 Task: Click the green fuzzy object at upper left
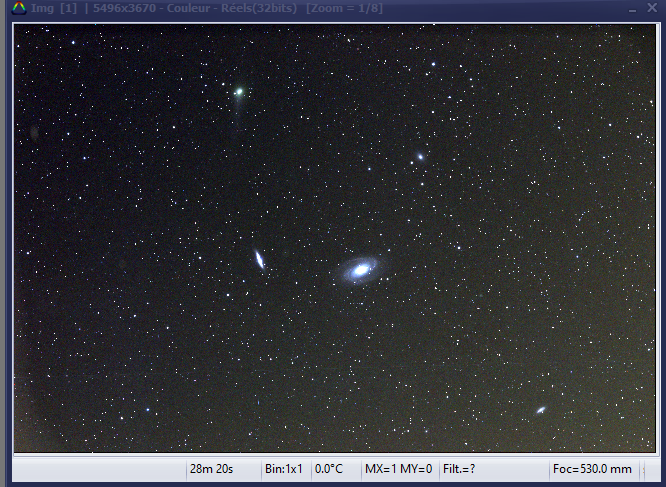pos(238,92)
